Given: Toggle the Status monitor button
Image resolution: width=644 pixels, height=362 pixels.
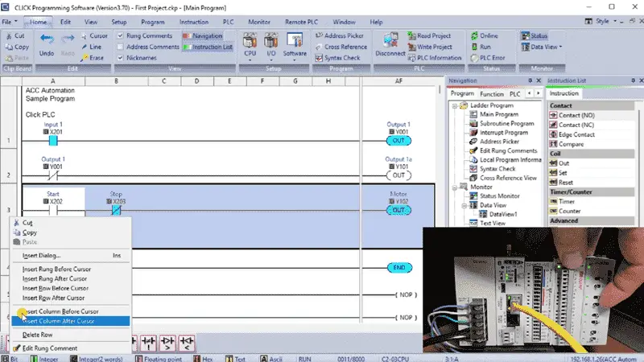Looking at the screenshot, I should [535, 36].
